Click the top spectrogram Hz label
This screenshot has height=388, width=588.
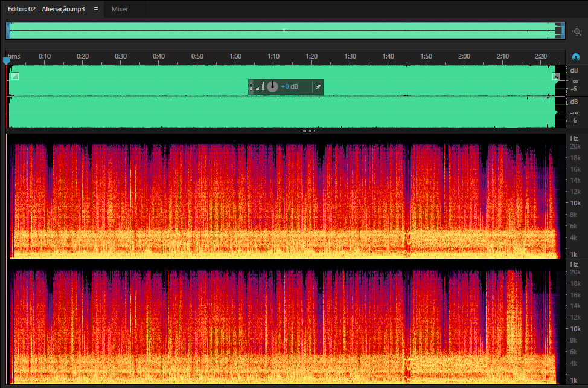[x=574, y=138]
